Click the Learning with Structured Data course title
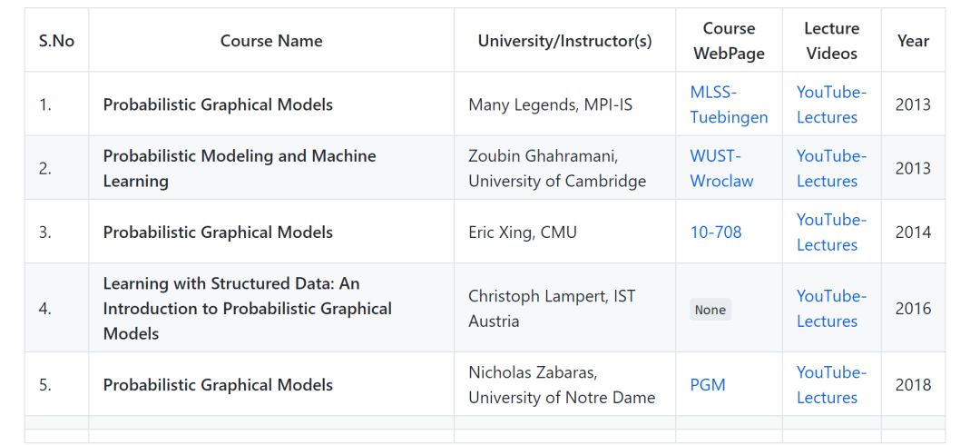The image size is (980, 445). point(248,309)
